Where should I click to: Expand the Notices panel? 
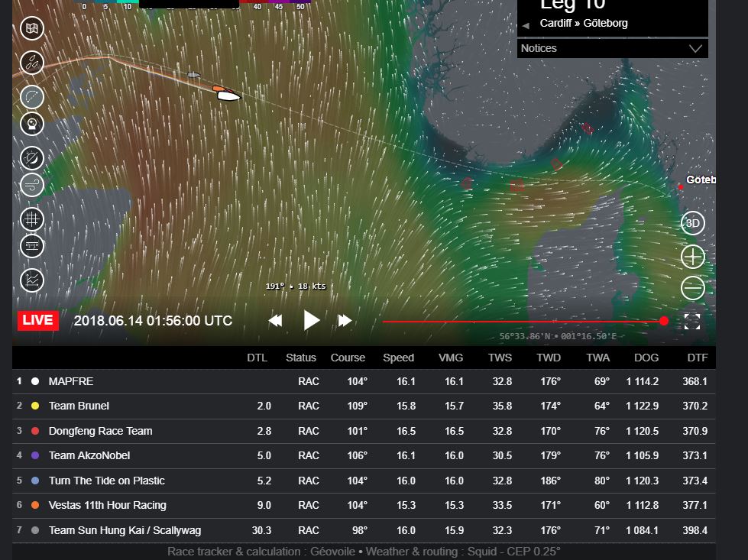pos(695,48)
